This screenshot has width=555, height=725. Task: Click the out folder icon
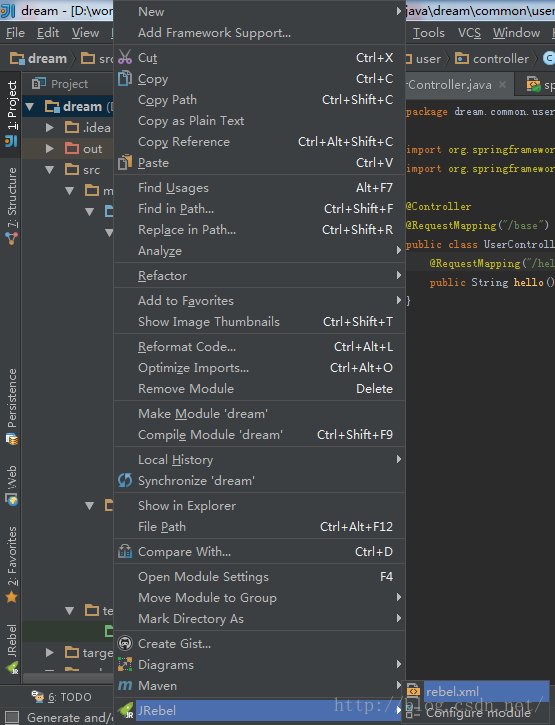(x=72, y=148)
